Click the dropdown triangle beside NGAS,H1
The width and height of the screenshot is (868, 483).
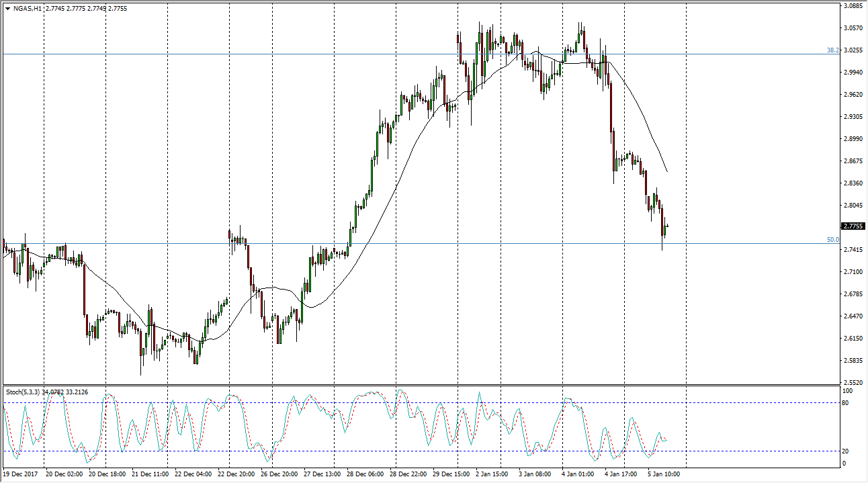click(7, 8)
